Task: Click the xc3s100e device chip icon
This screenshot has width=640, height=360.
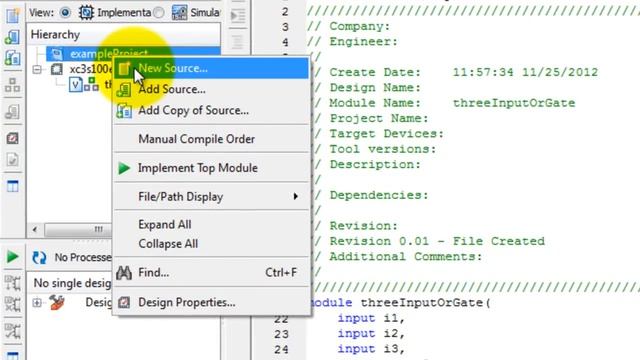Action: [x=57, y=69]
